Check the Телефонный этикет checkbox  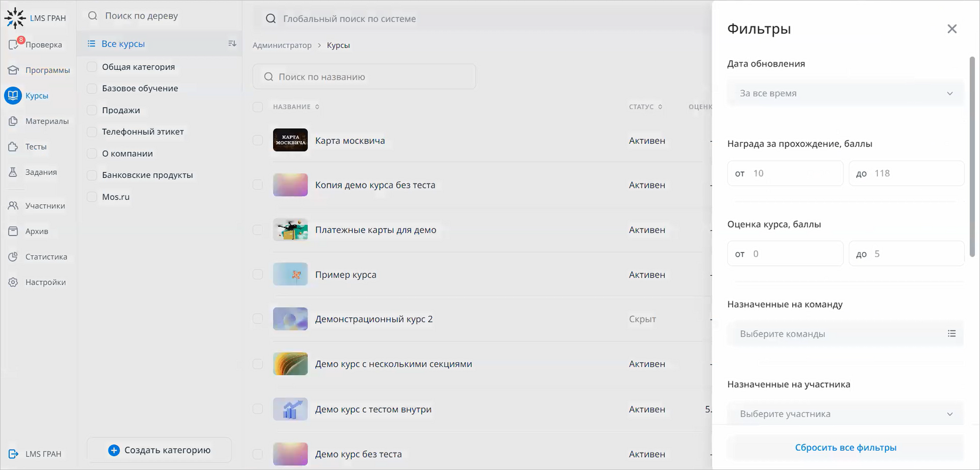click(x=92, y=132)
